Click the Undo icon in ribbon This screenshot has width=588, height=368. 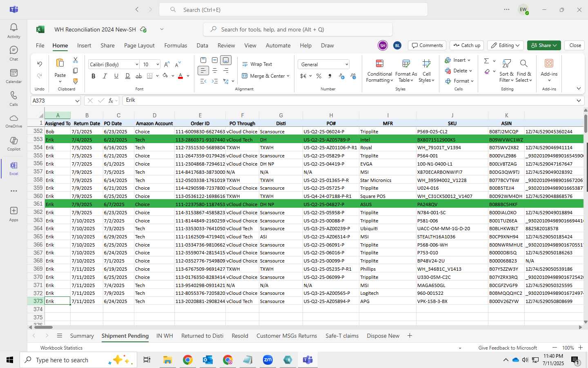point(40,64)
